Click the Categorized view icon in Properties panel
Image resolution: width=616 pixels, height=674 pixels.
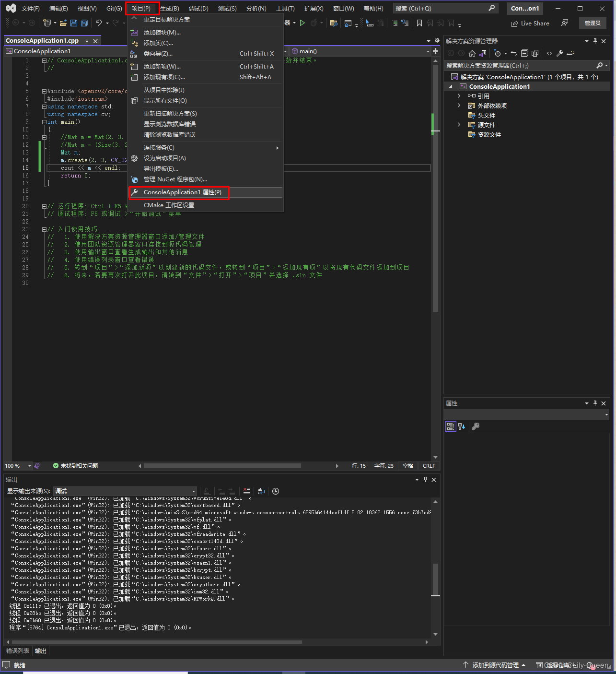451,426
